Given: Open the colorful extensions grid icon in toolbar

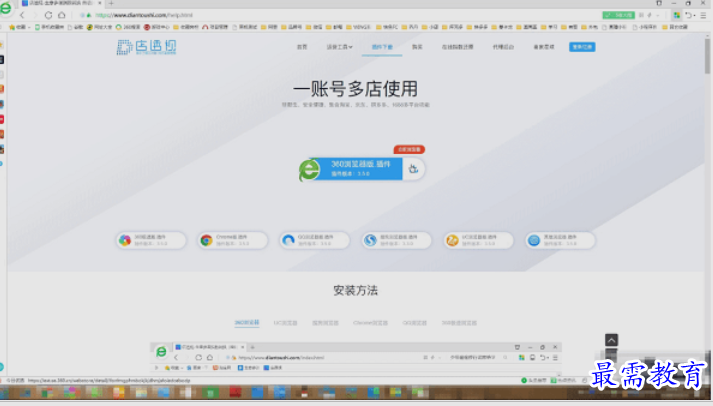Looking at the screenshot, I should tap(677, 15).
